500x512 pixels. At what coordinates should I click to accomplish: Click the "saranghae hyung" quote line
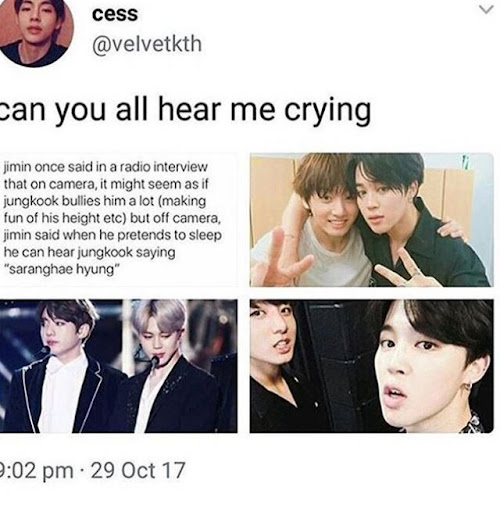point(62,270)
